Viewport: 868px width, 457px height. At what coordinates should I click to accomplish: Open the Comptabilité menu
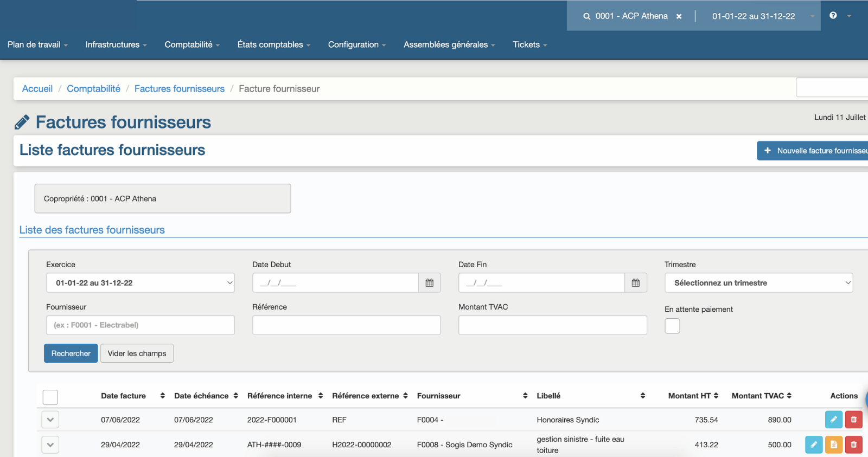(x=192, y=44)
